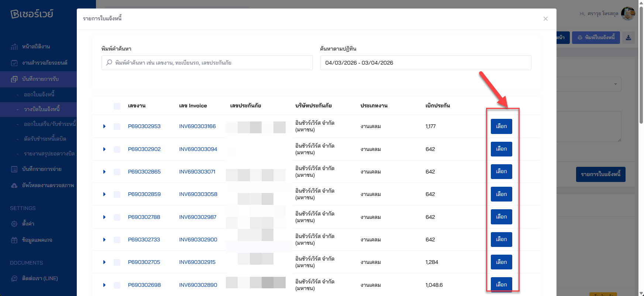Click the magnifier icon in the search box

click(x=109, y=63)
